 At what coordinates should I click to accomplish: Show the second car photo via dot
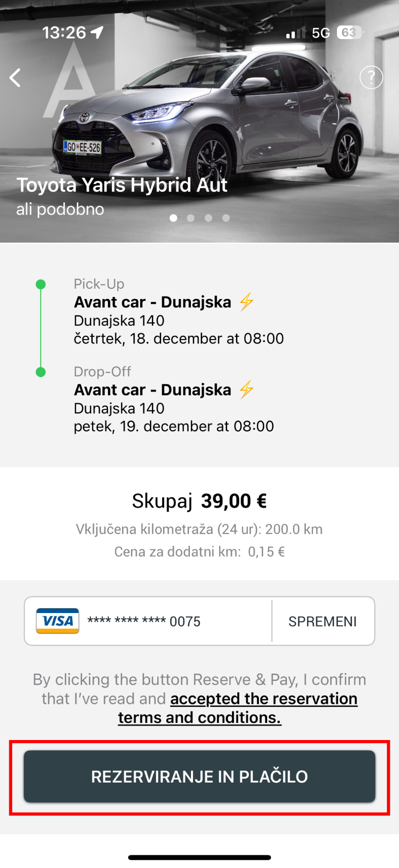point(191,218)
